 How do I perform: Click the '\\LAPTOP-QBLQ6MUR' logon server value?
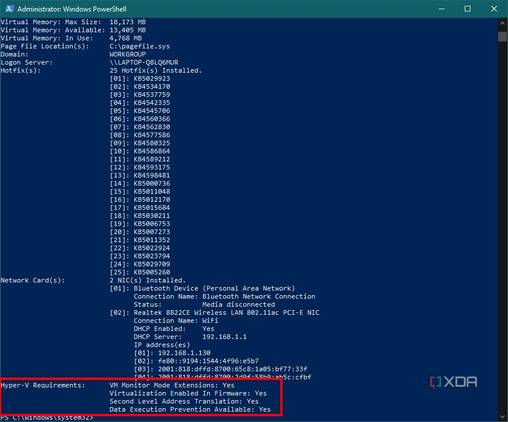(x=144, y=62)
